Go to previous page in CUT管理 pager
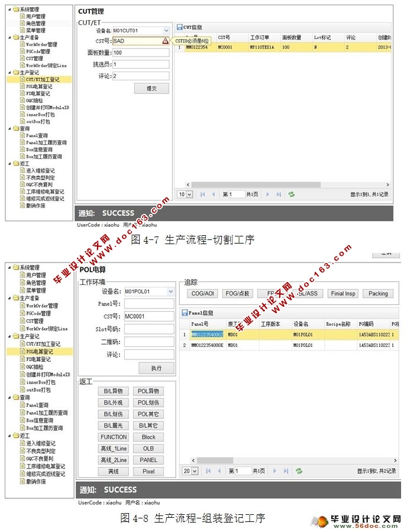This screenshot has height=532, width=407. (214, 194)
